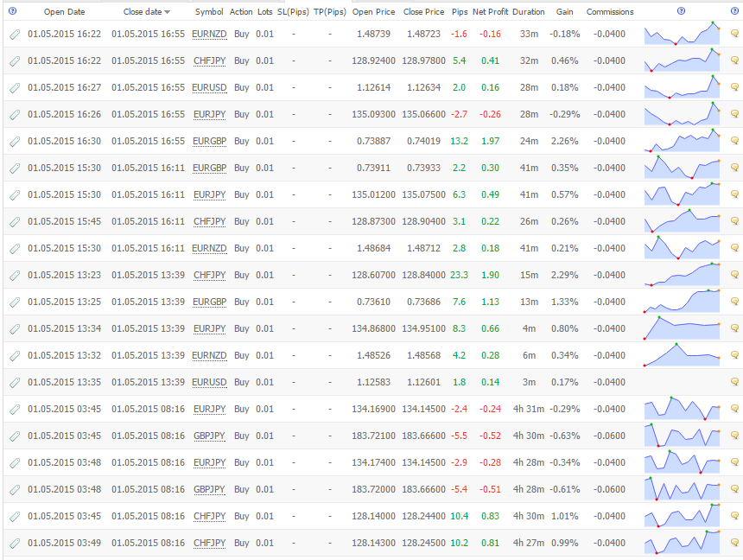Click sparkline chart for EURJPY trade opened 13:34
743x560 pixels.
point(682,328)
